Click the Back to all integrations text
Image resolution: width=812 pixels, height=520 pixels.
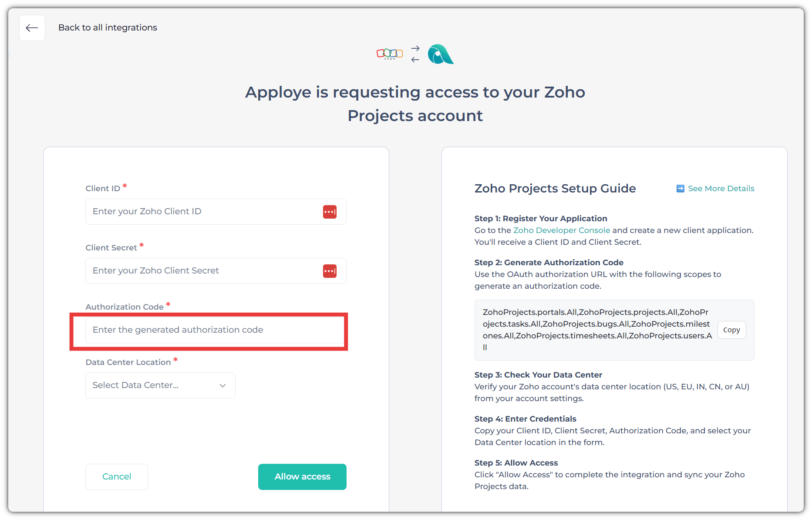[108, 28]
